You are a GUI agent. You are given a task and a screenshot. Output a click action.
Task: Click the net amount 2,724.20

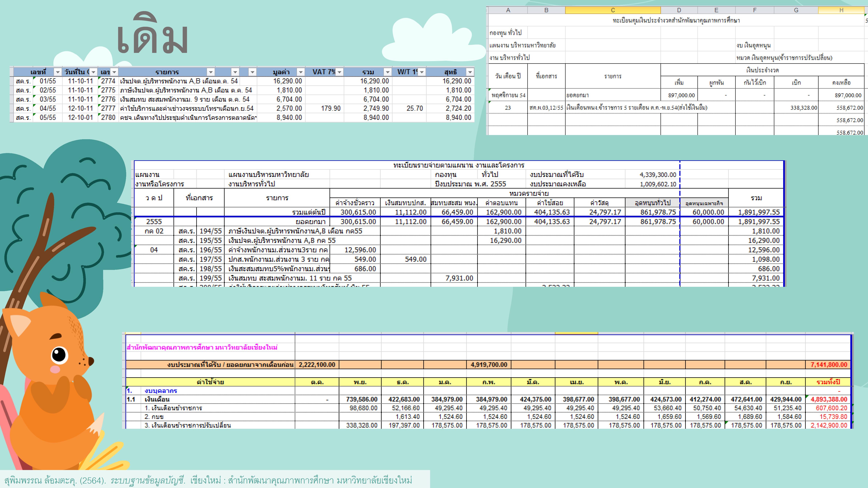tap(458, 109)
